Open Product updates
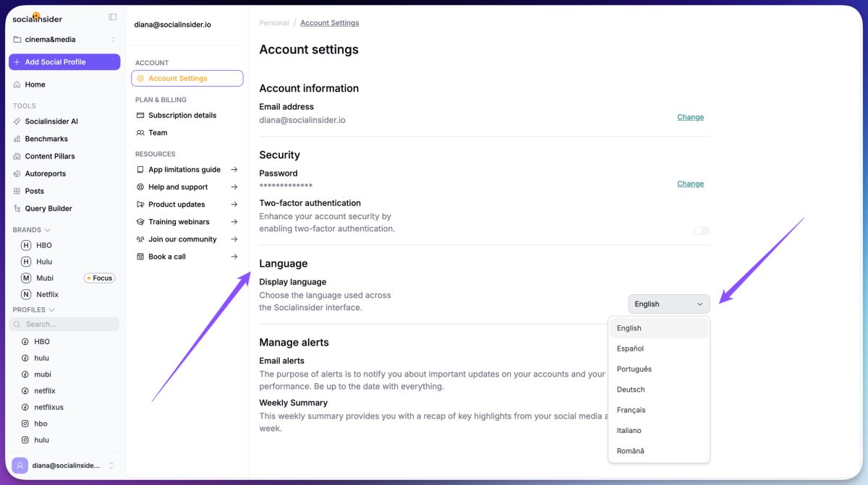This screenshot has width=868, height=485. pos(187,205)
